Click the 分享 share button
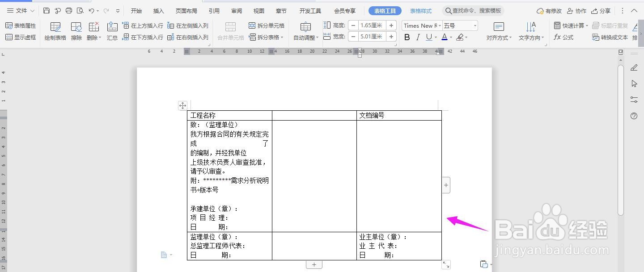This screenshot has height=272, width=644. click(600, 10)
